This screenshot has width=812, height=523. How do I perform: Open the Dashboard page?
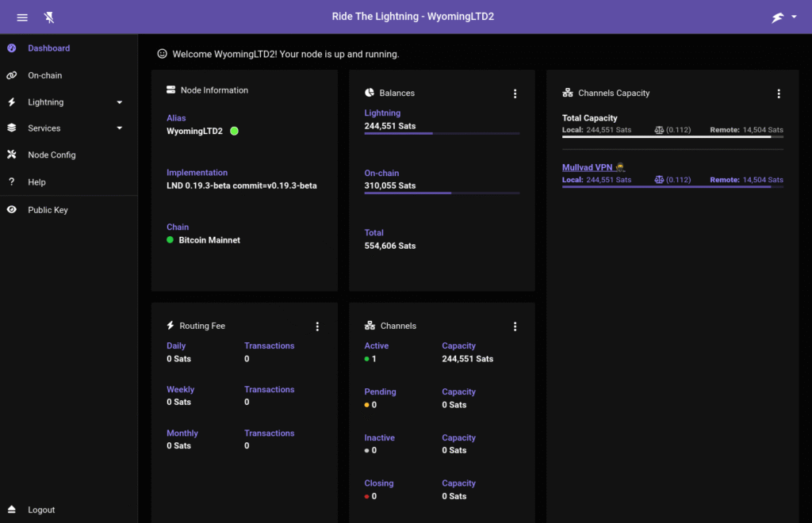pos(48,48)
